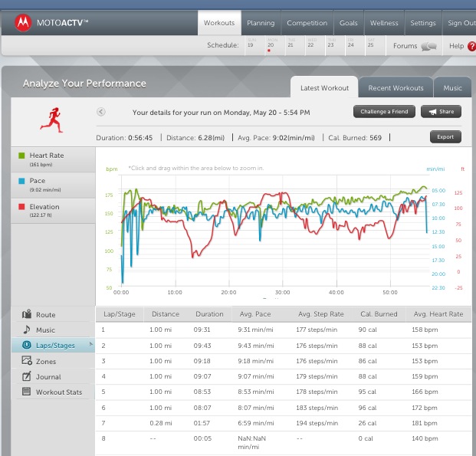Go to previous workout with back arrow
The image size is (476, 456).
coord(100,112)
